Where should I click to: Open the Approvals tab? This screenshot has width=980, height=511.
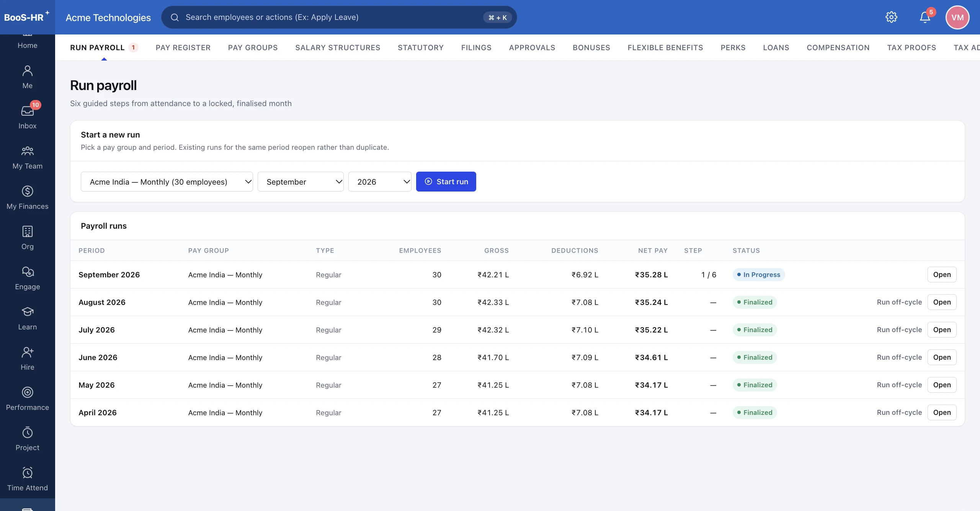[532, 47]
